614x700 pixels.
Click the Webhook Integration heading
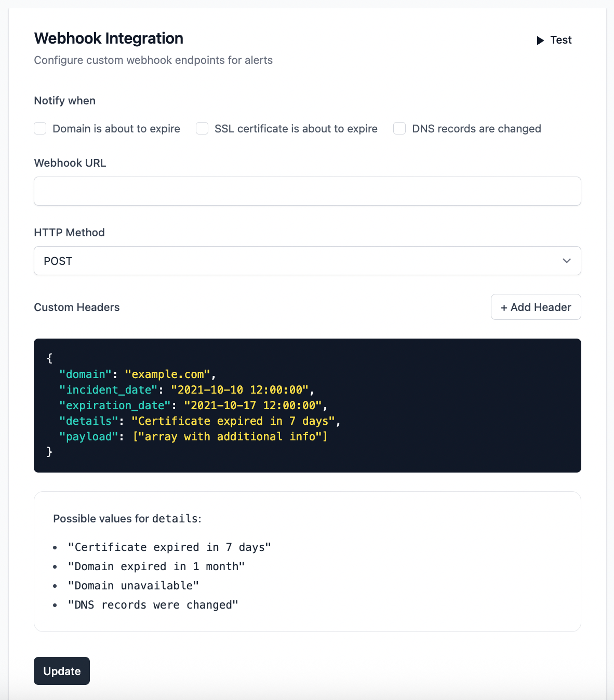108,38
